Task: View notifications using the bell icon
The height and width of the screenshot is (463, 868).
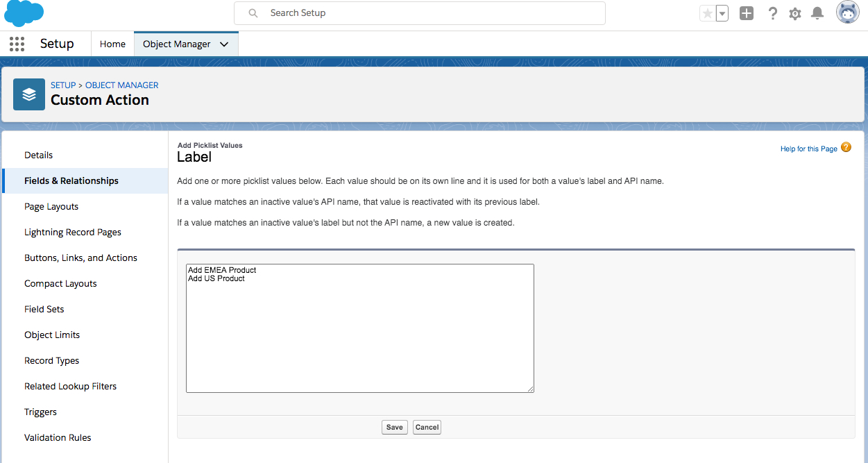Action: coord(817,12)
